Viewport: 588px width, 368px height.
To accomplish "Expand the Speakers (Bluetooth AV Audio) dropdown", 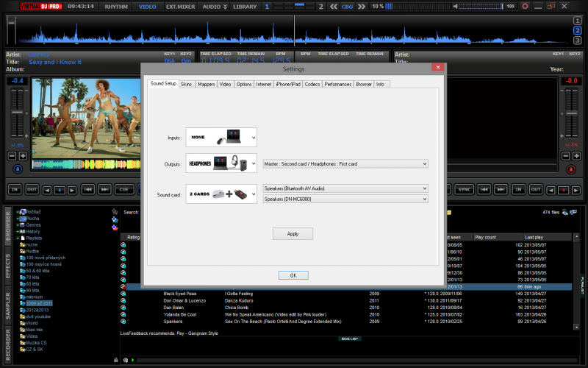I will coord(345,188).
